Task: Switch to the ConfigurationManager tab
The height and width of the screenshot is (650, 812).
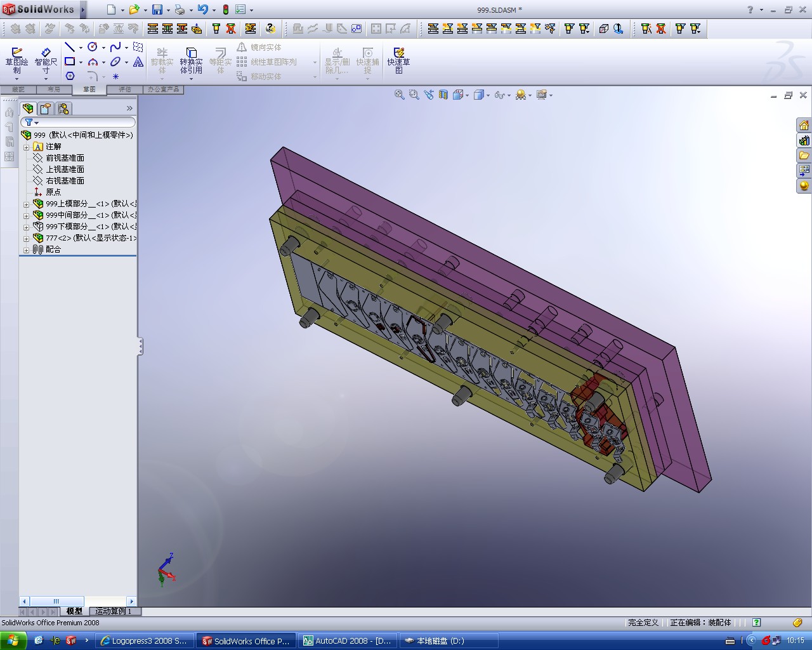Action: pos(63,109)
